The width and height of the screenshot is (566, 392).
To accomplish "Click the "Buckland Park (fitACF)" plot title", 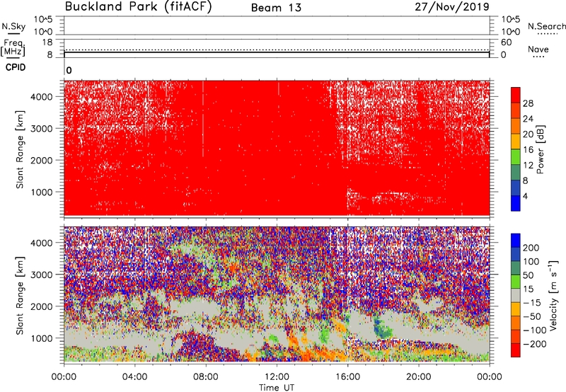I will coord(138,6).
